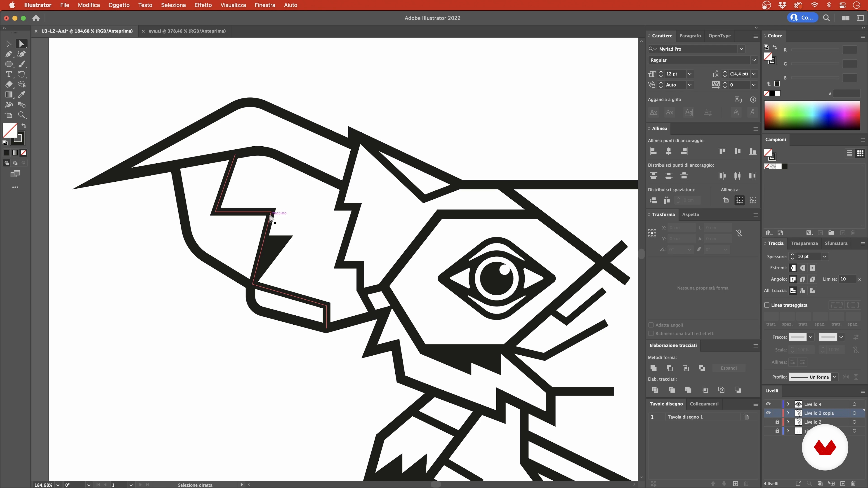This screenshot has width=868, height=488.
Task: Switch to Aspetto panel tab
Action: coord(690,215)
